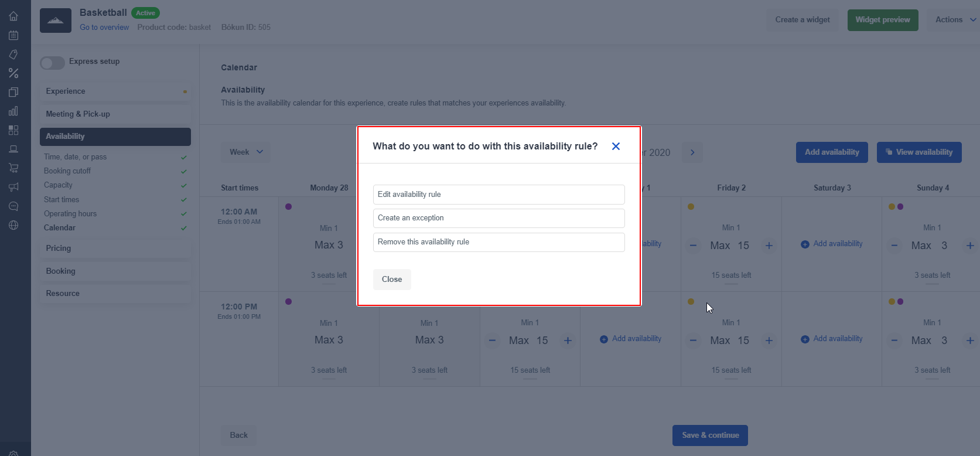Open the home icon in the sidebar

(x=13, y=16)
